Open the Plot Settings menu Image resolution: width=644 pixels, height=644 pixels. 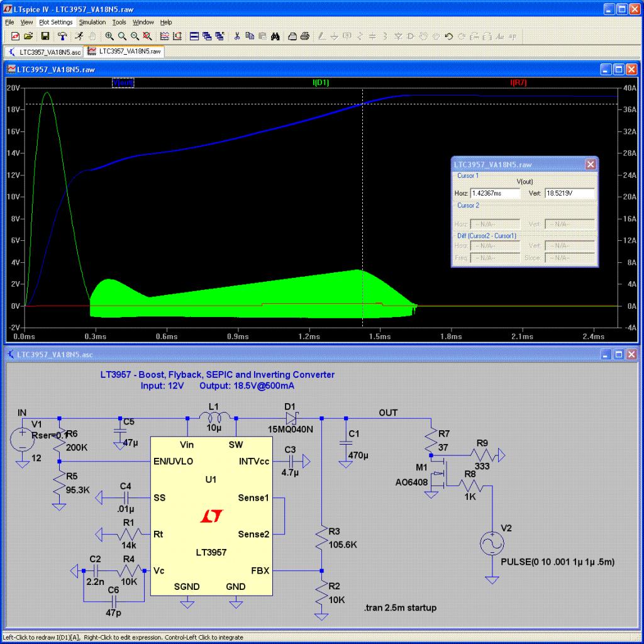[56, 22]
